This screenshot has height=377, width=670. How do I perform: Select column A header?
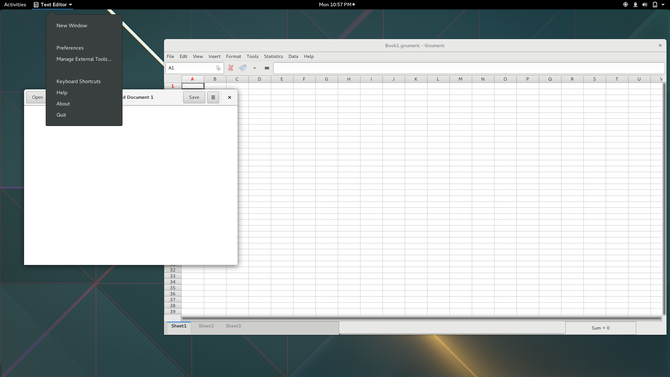(x=192, y=79)
